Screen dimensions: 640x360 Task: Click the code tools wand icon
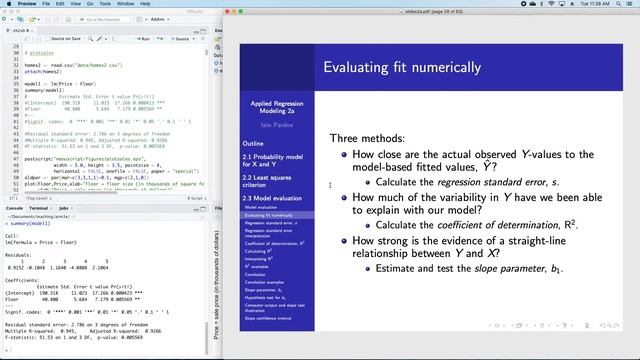[99, 39]
